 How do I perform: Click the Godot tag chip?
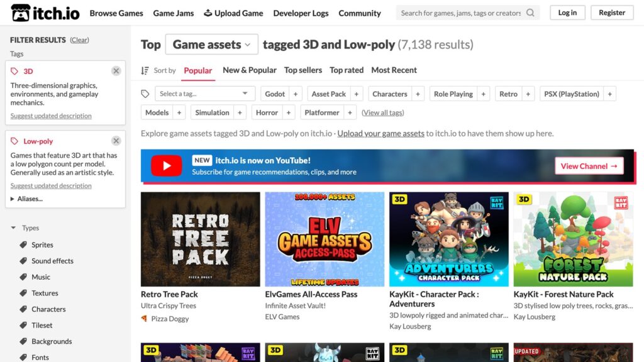275,94
